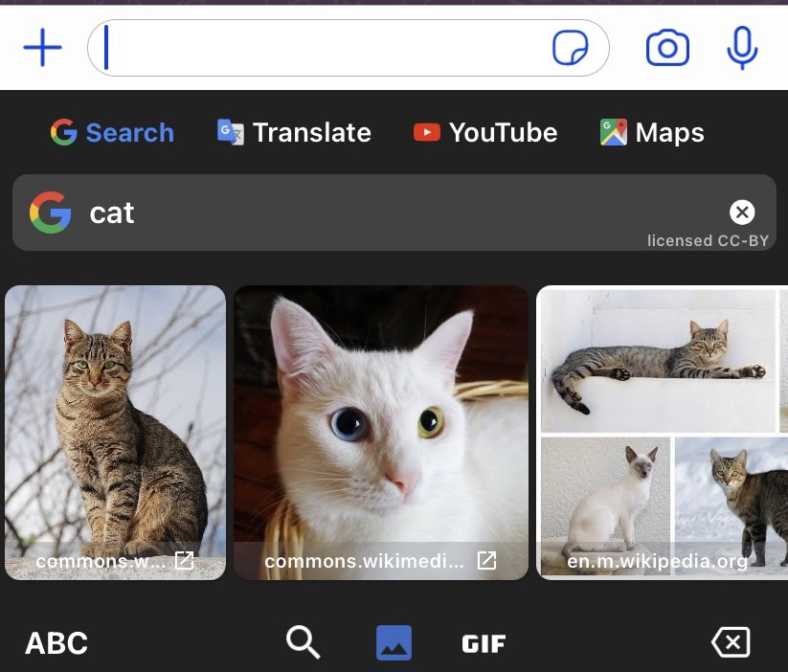788x672 pixels.
Task: Tap the backspace delete key icon
Action: [x=731, y=641]
